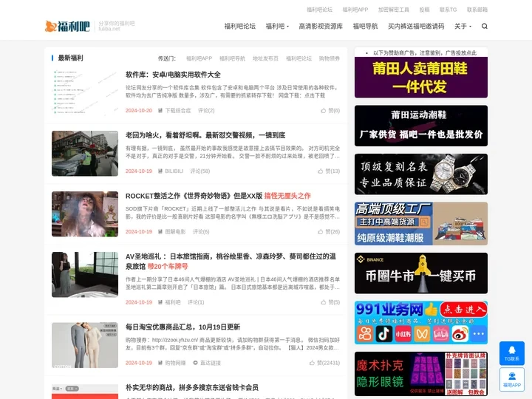The height and width of the screenshot is (399, 532).
Task: Open 福利吧论坛 in the main navigation
Action: point(239,26)
